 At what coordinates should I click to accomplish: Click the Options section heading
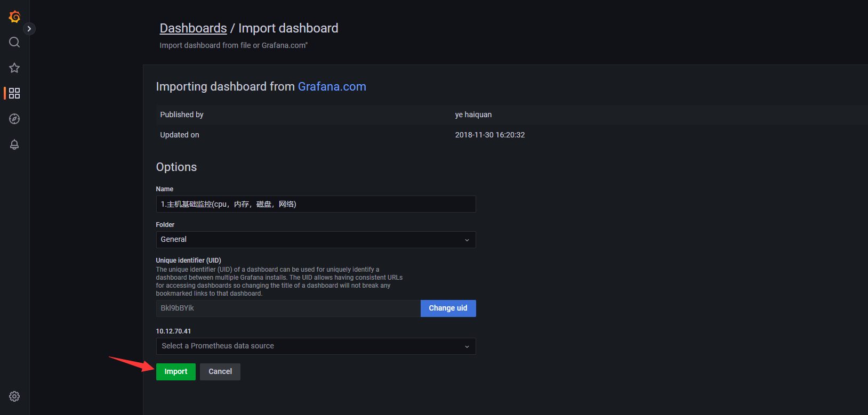coord(176,167)
